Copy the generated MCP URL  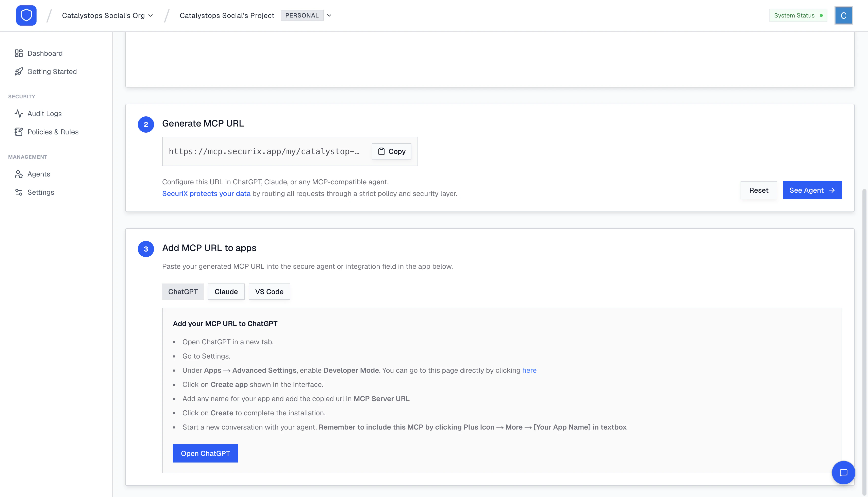[x=391, y=151]
